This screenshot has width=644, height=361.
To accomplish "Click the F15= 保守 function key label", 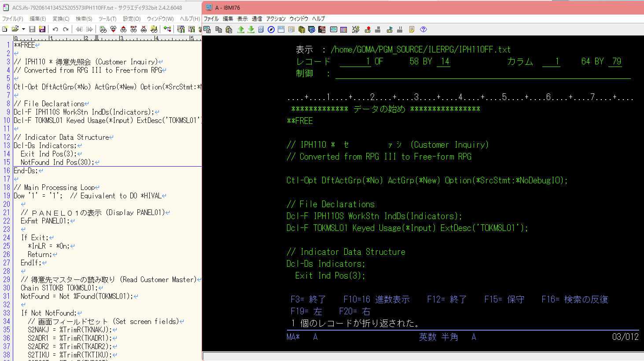I will point(504,299).
